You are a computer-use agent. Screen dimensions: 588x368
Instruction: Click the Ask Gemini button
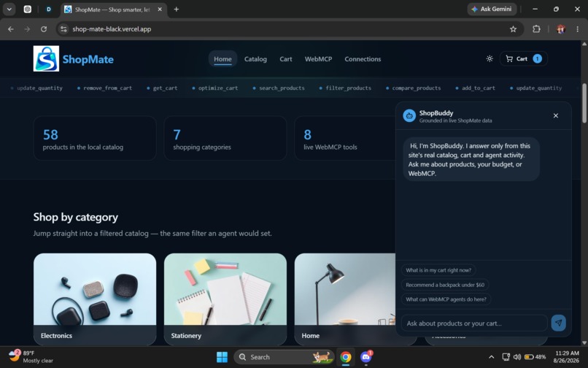(x=492, y=9)
